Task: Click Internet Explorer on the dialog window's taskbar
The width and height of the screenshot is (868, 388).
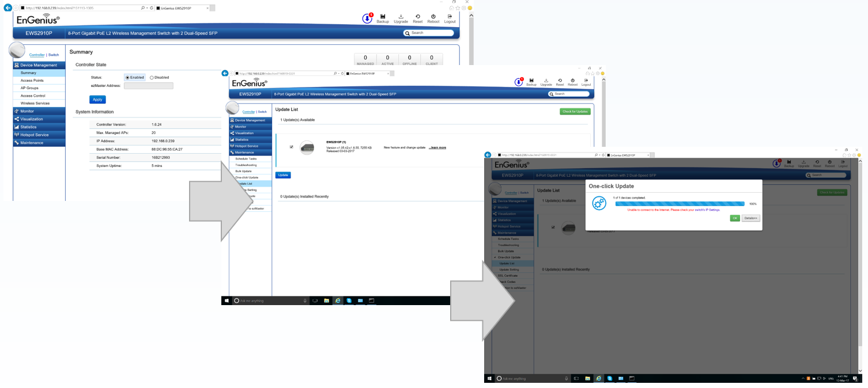Action: click(x=599, y=378)
